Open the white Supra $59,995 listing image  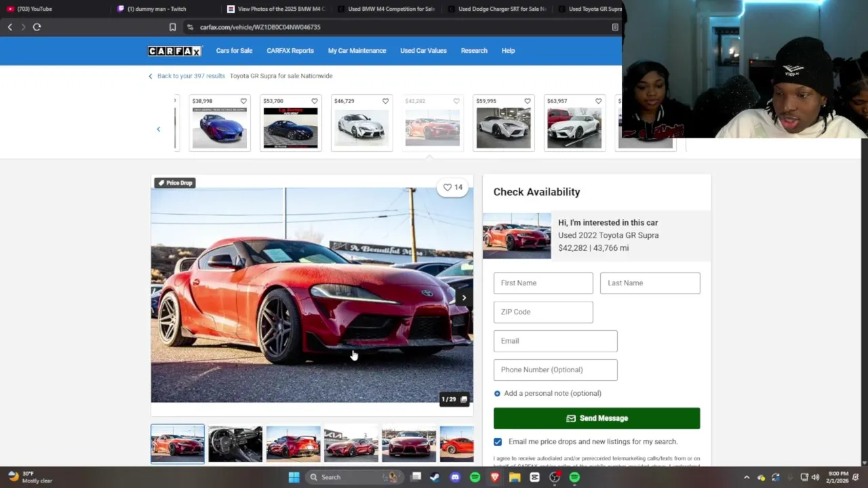[x=504, y=127]
